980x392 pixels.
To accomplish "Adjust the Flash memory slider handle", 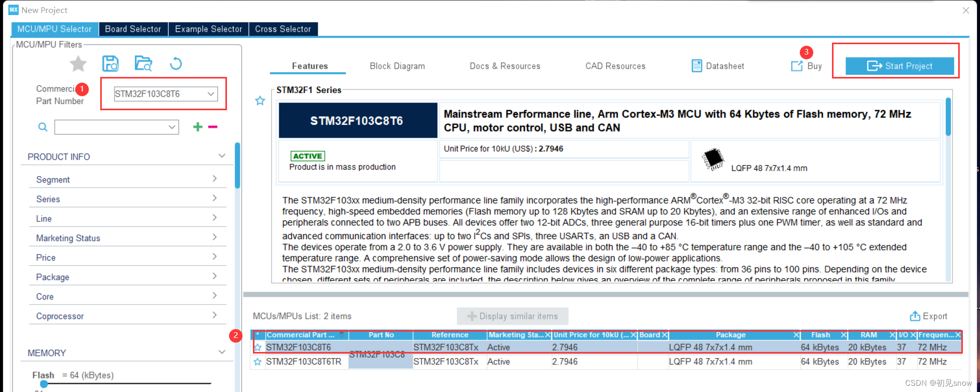I will click(x=44, y=384).
